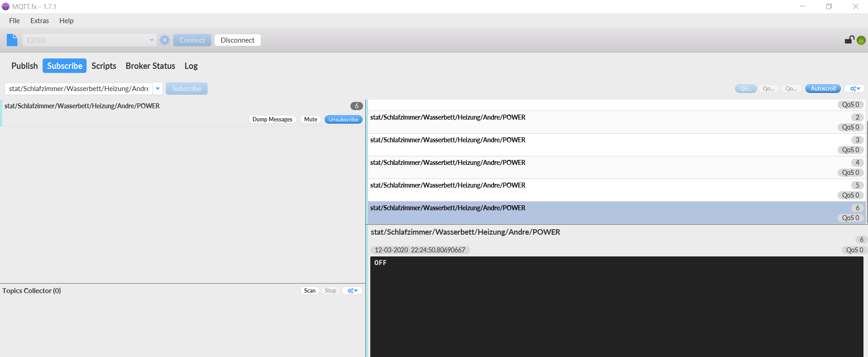This screenshot has height=357, width=868.
Task: Switch to the Broker Status tab
Action: tap(150, 66)
